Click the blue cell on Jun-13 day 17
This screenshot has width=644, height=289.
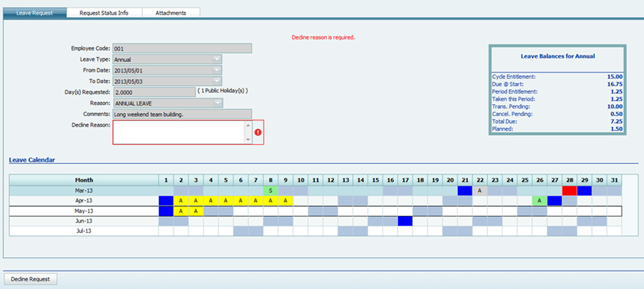click(405, 221)
